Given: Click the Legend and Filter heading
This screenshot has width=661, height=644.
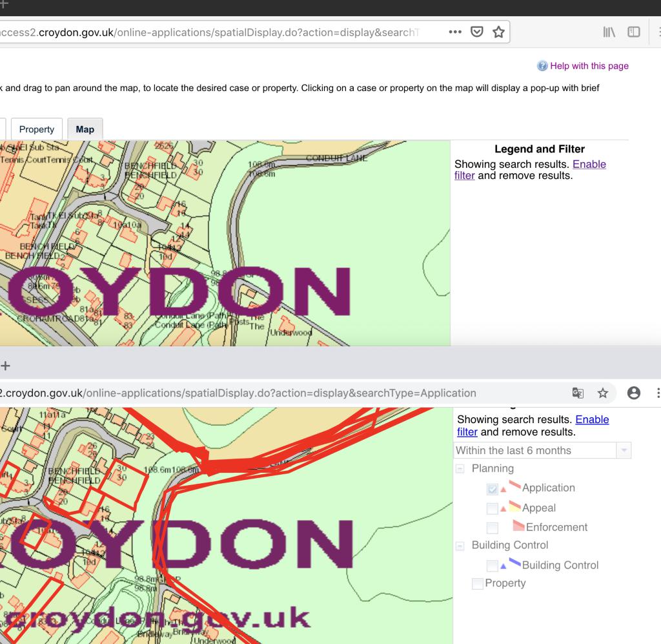Looking at the screenshot, I should point(540,149).
